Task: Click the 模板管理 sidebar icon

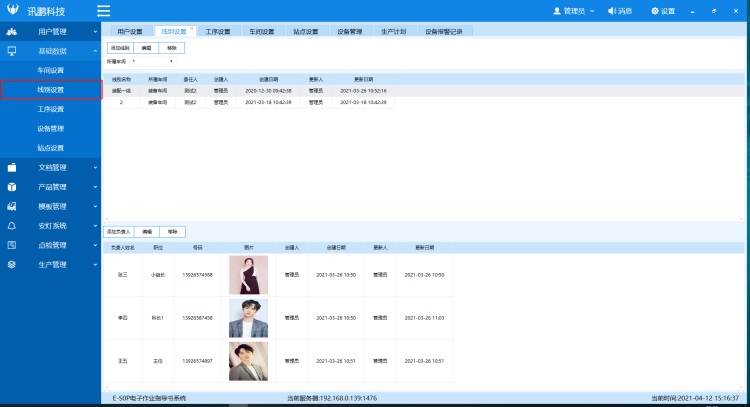Action: [x=12, y=206]
